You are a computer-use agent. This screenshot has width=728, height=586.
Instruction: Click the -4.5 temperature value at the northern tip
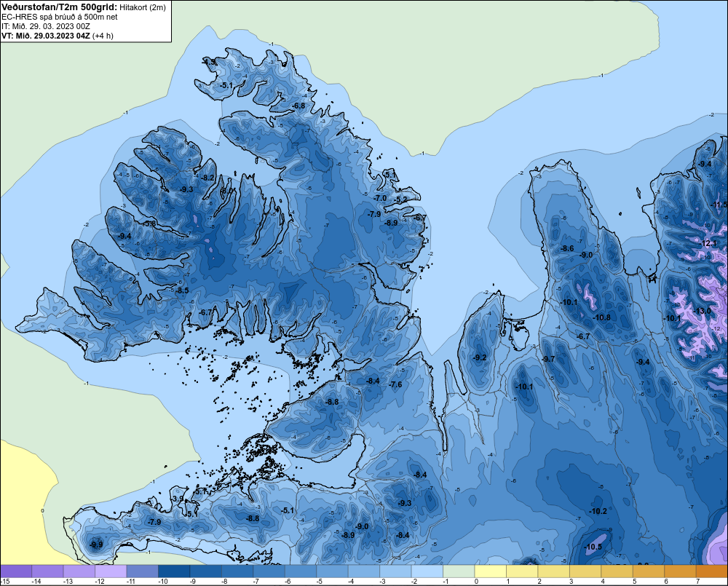click(x=210, y=62)
